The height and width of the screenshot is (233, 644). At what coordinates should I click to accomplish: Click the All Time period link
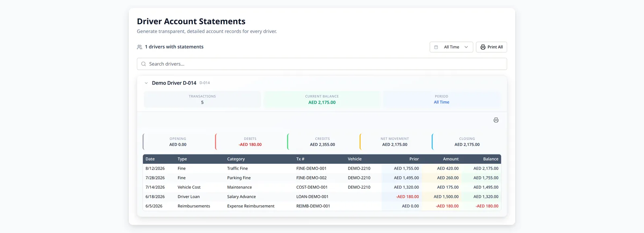(442, 102)
